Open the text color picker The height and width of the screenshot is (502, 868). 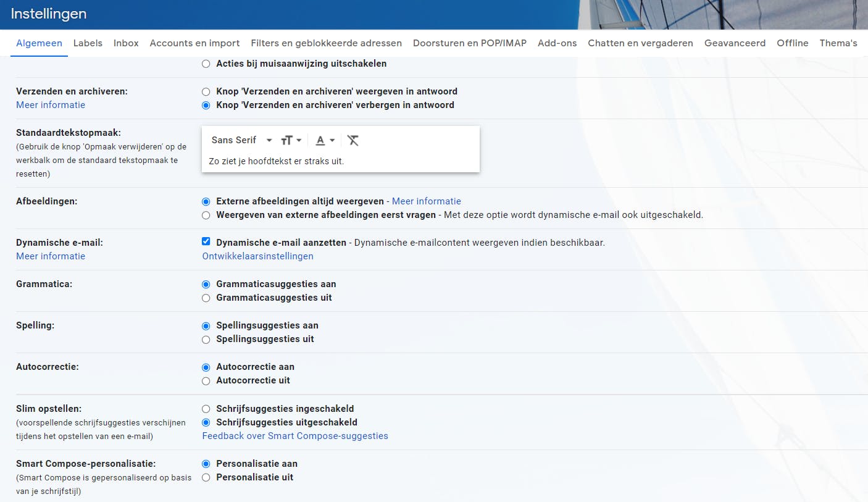[325, 140]
